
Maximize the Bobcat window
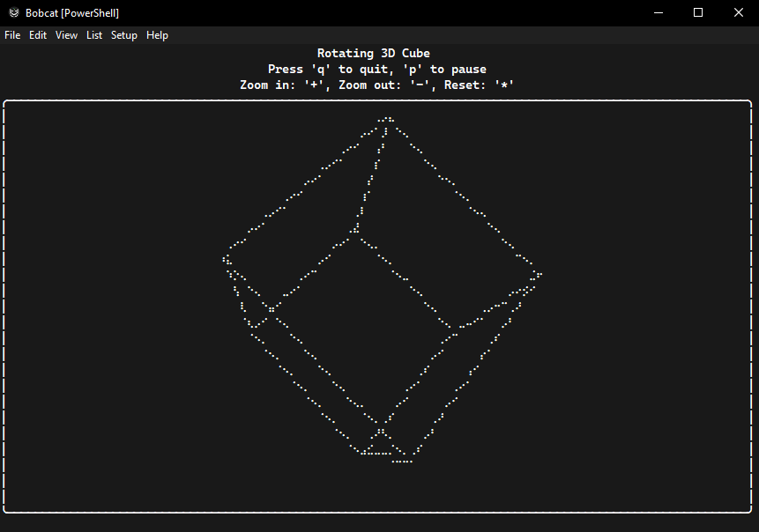pos(698,13)
